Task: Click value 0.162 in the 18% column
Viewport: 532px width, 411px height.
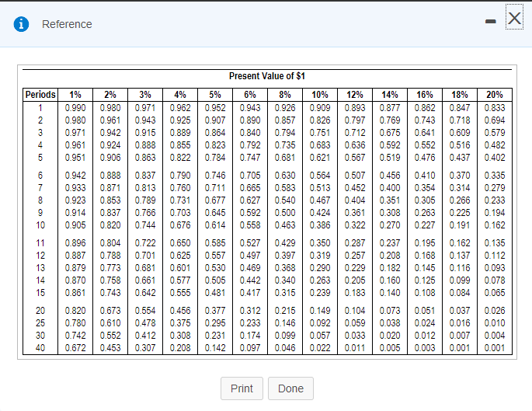Action: pyautogui.click(x=460, y=243)
